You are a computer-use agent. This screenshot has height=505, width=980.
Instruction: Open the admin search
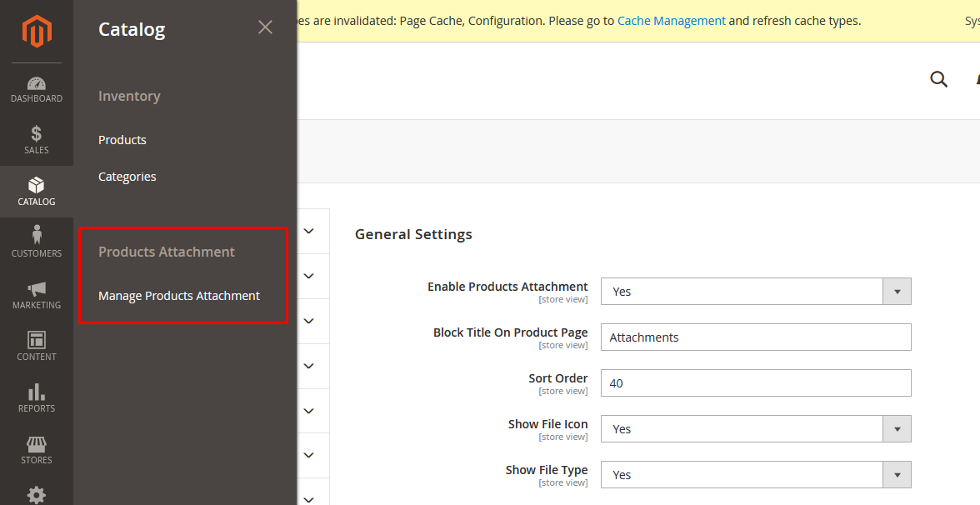click(x=938, y=79)
